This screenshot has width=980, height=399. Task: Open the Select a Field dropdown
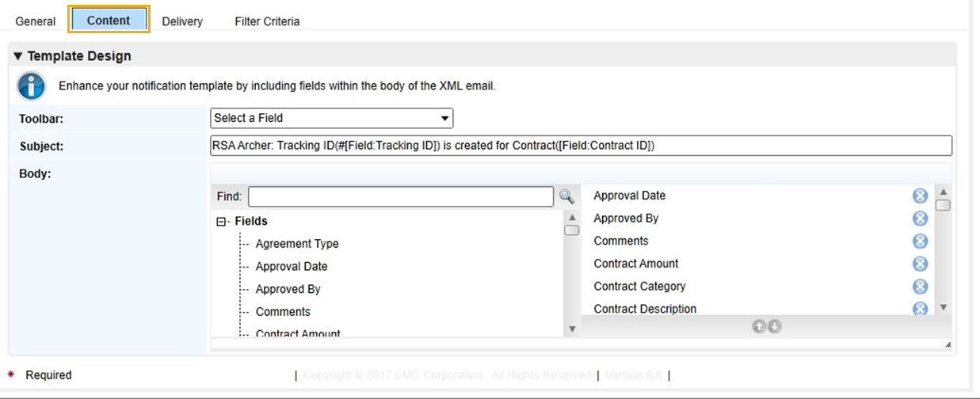coord(332,118)
